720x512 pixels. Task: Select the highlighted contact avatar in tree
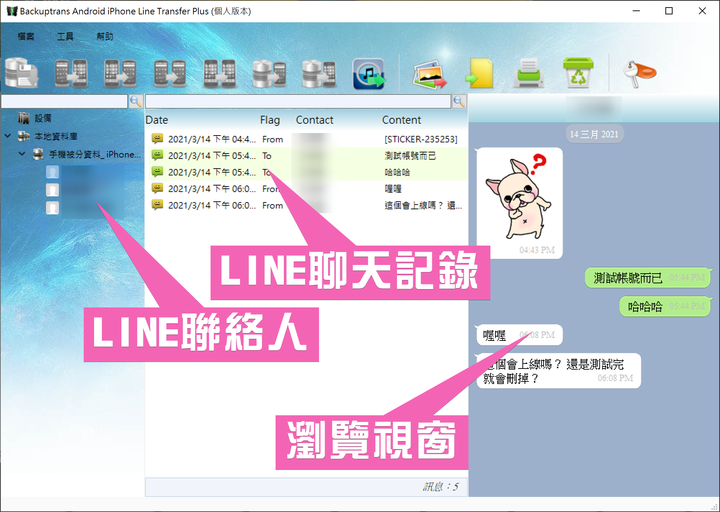(x=52, y=172)
